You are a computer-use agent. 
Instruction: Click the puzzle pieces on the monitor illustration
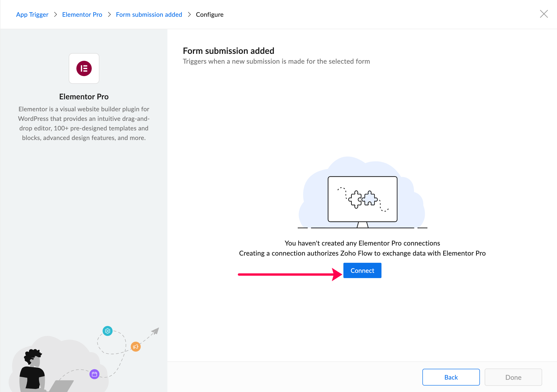[363, 199]
